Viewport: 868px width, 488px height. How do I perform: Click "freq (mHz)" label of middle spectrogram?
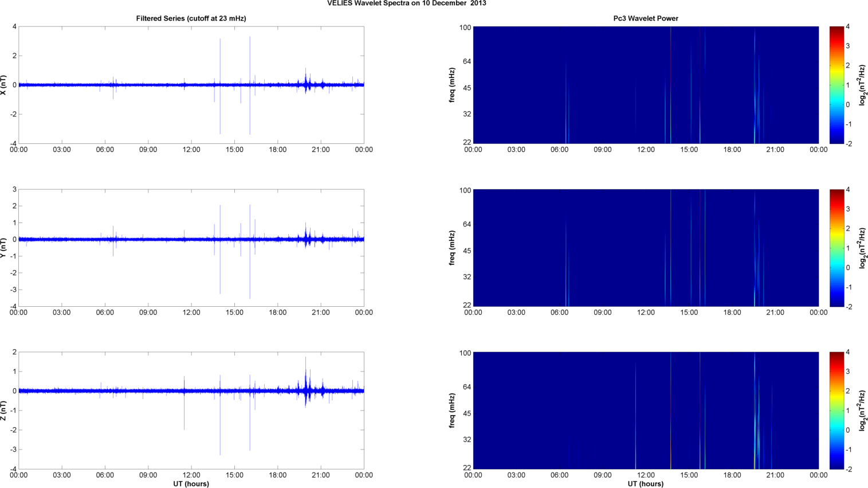click(x=452, y=248)
